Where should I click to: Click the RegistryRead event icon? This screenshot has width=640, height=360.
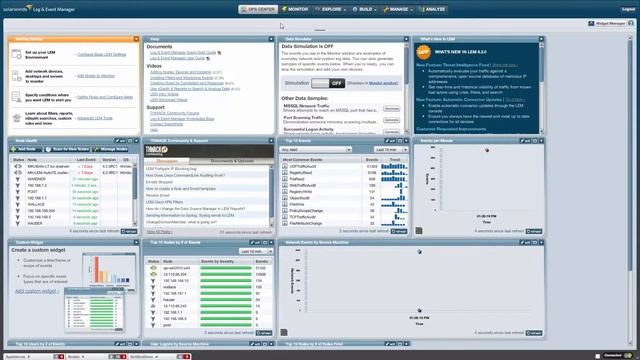pos(285,173)
